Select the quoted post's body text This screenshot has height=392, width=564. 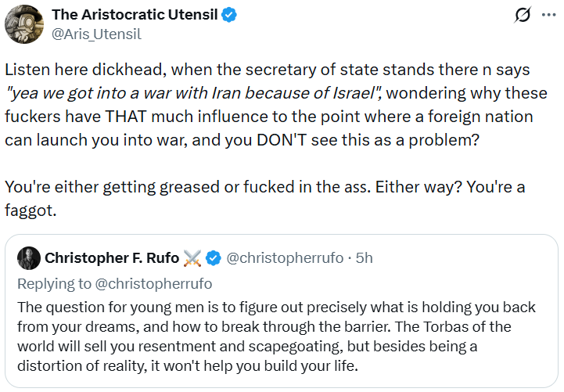click(x=282, y=336)
